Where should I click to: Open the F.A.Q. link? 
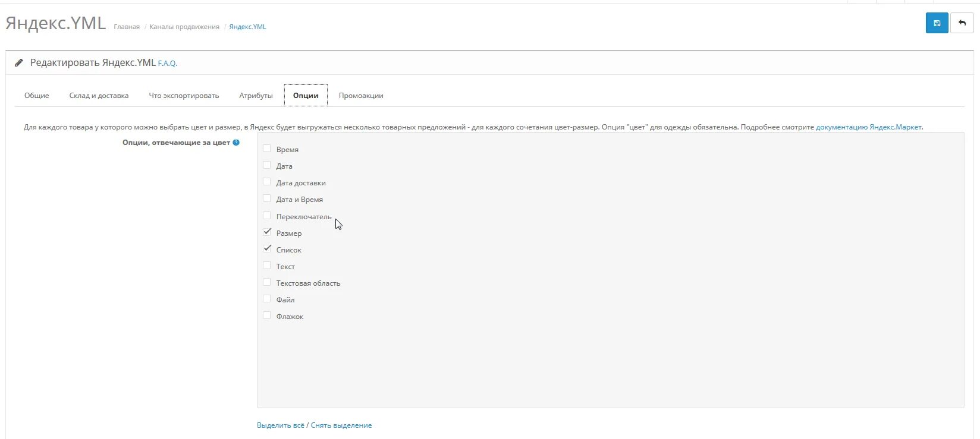click(x=168, y=64)
